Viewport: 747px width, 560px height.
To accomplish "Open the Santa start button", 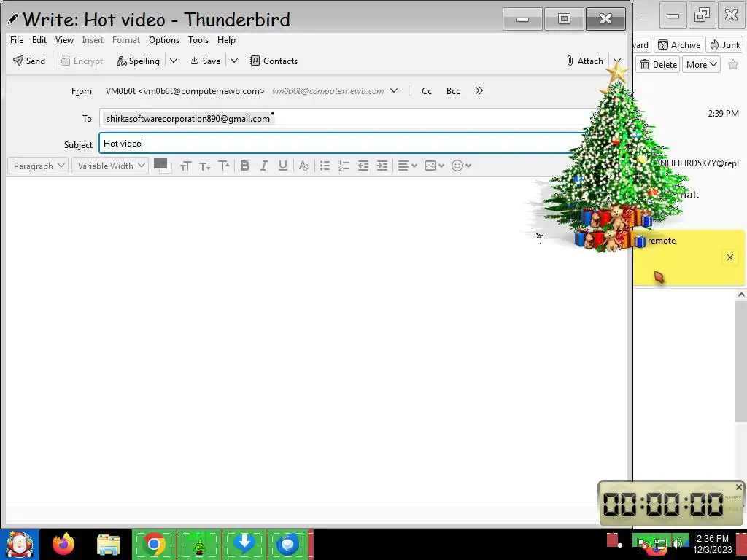I will pyautogui.click(x=20, y=545).
